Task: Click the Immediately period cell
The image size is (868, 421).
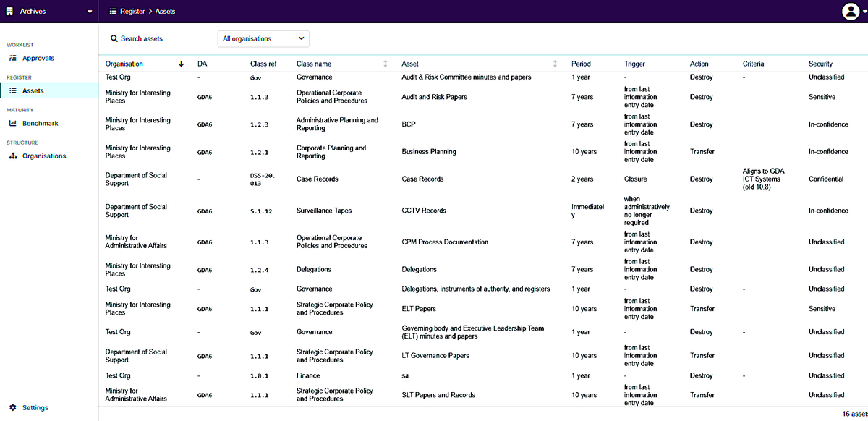Action: [x=587, y=210]
